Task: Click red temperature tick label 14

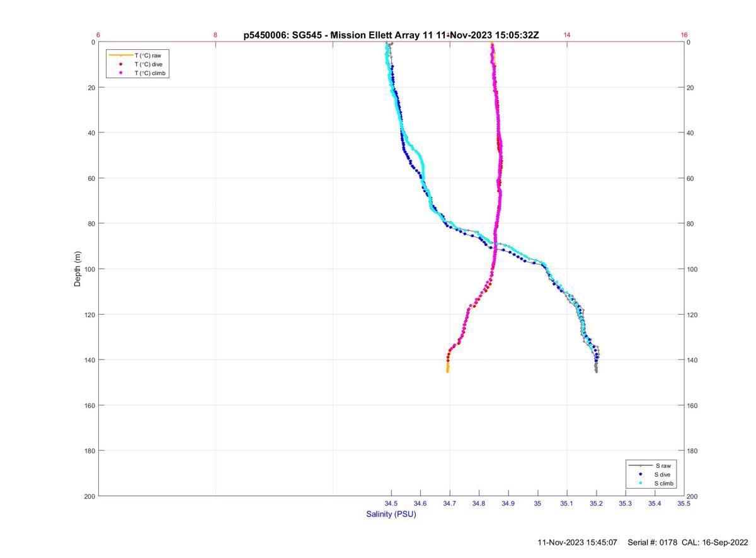Action: point(567,35)
